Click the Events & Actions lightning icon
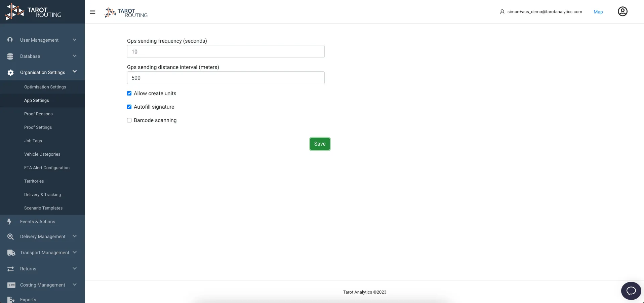The width and height of the screenshot is (644, 303). coord(9,222)
